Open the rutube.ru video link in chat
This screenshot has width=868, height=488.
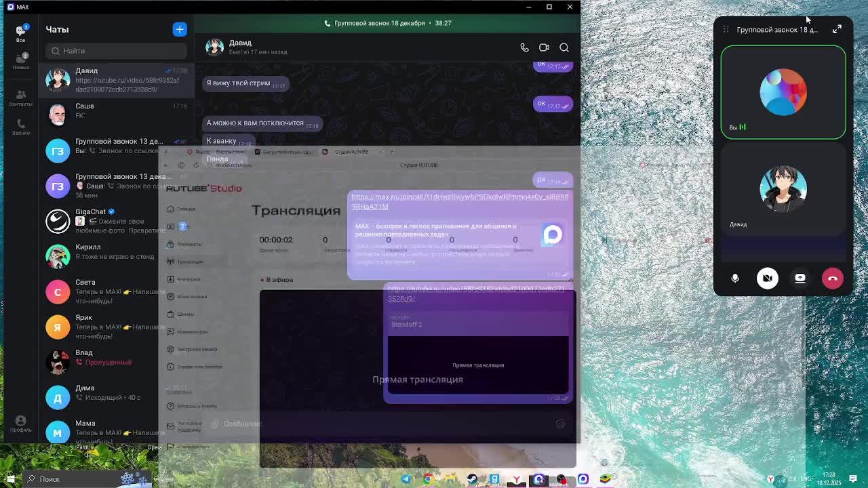pos(476,293)
